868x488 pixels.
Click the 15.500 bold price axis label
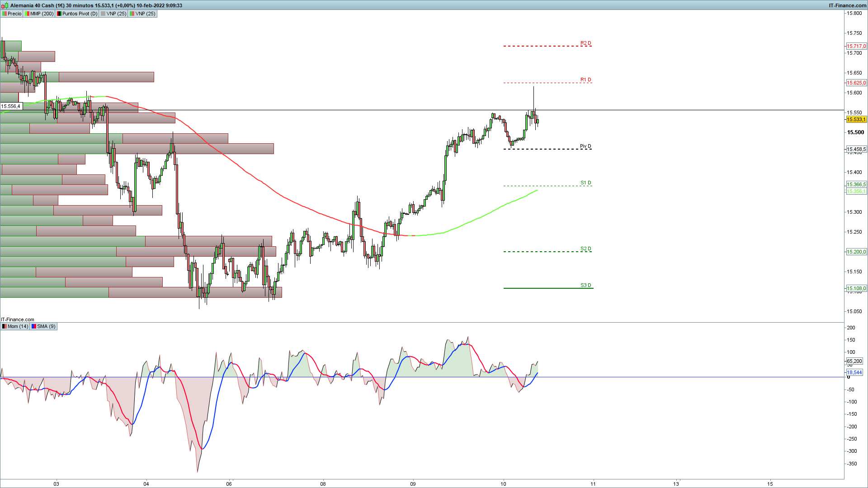tap(855, 132)
